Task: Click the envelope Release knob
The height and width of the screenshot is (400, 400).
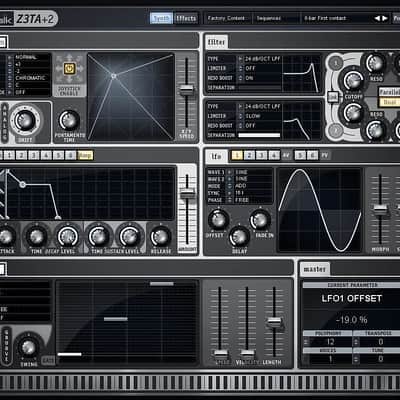Action: click(160, 237)
